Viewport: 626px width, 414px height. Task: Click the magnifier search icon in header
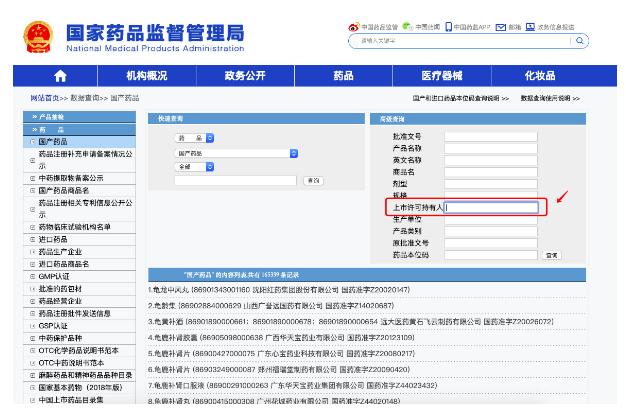[580, 40]
